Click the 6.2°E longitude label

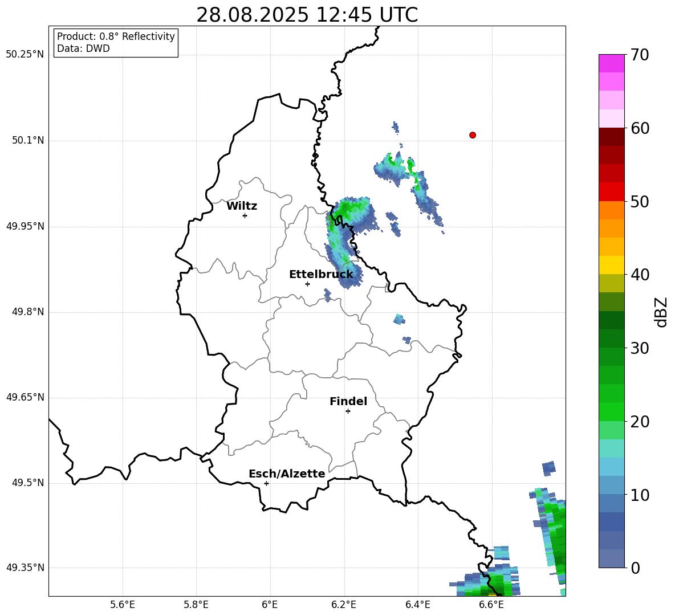(344, 605)
